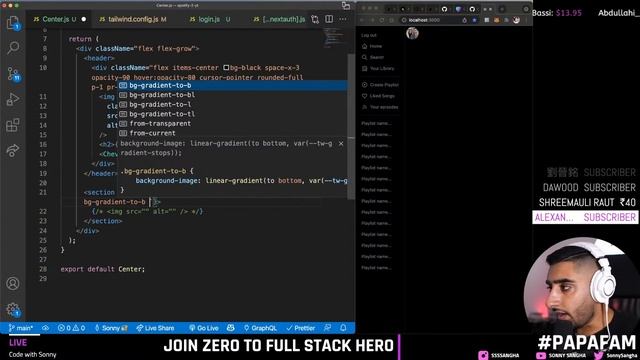Select the bg-gradient-to-tl suggestion

(233, 114)
